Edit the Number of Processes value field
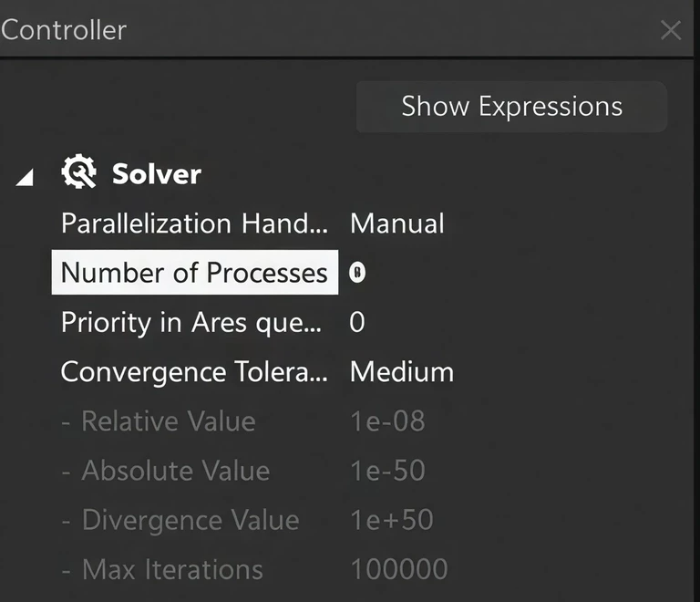 pos(357,273)
